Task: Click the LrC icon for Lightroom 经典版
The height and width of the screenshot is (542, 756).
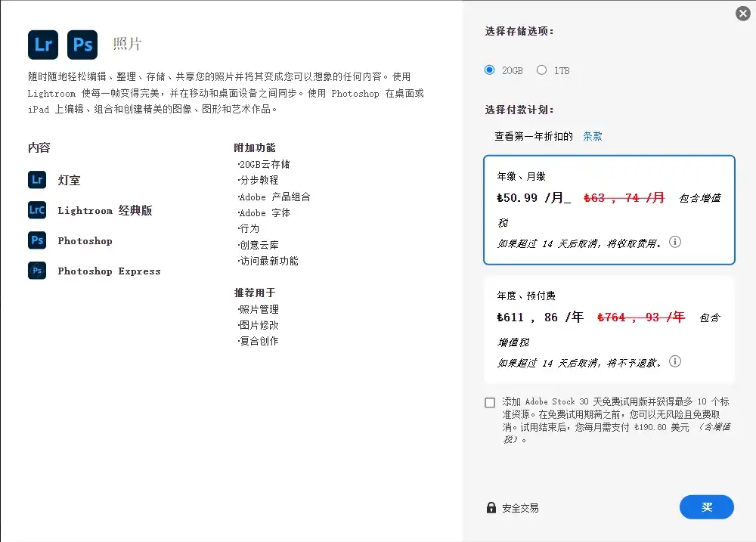Action: click(37, 209)
